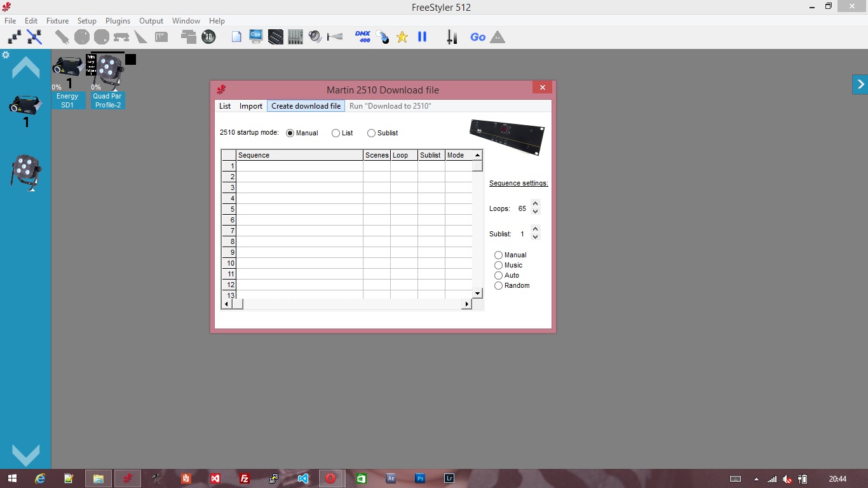This screenshot has height=488, width=868.
Task: Expand the right side panel arrow
Action: point(860,84)
